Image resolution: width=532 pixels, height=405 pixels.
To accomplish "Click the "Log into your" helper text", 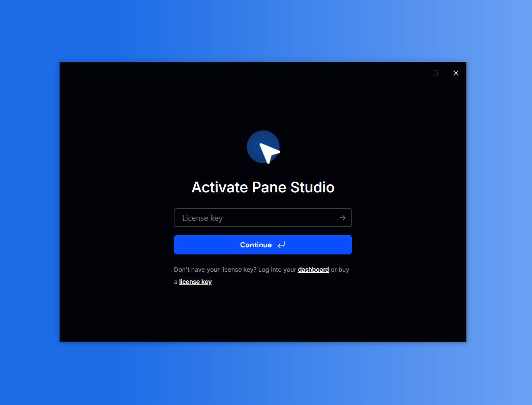I will (277, 270).
